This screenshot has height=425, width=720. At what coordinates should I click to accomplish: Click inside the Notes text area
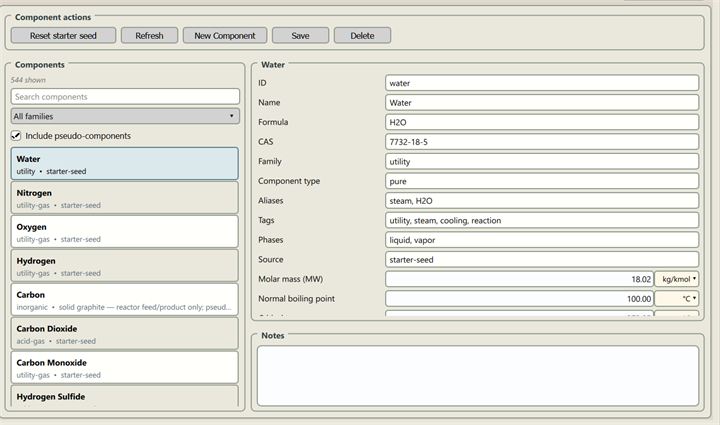pyautogui.click(x=478, y=376)
